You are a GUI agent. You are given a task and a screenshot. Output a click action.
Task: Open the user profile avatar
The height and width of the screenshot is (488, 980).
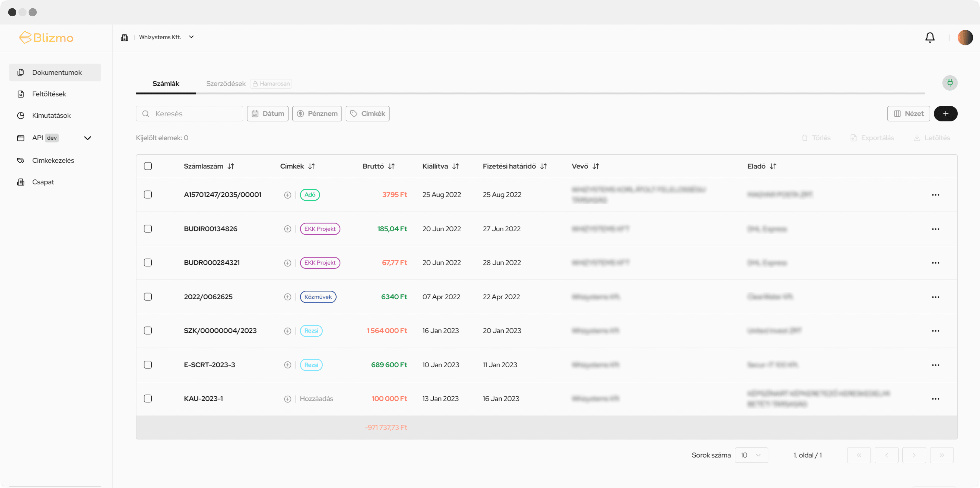pyautogui.click(x=965, y=37)
